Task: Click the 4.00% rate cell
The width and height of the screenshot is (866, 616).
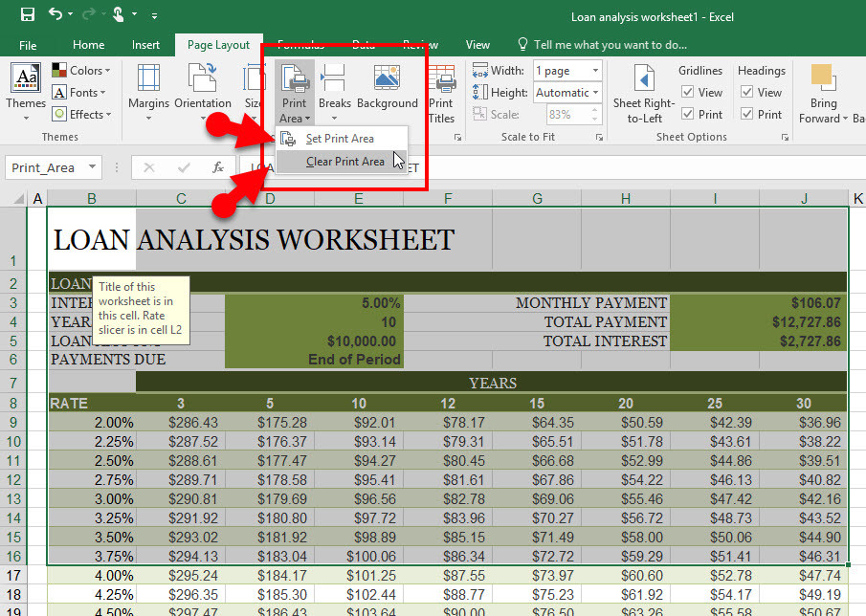Action: (x=92, y=576)
